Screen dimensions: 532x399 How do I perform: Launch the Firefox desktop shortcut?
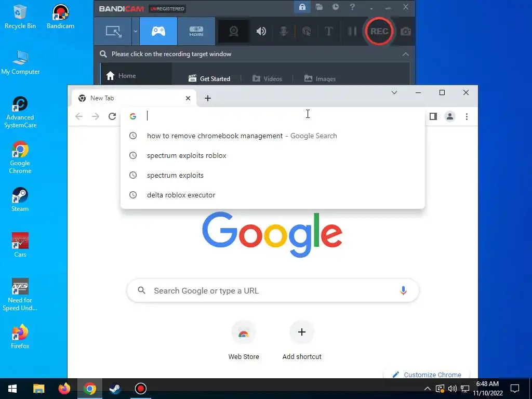pyautogui.click(x=20, y=337)
